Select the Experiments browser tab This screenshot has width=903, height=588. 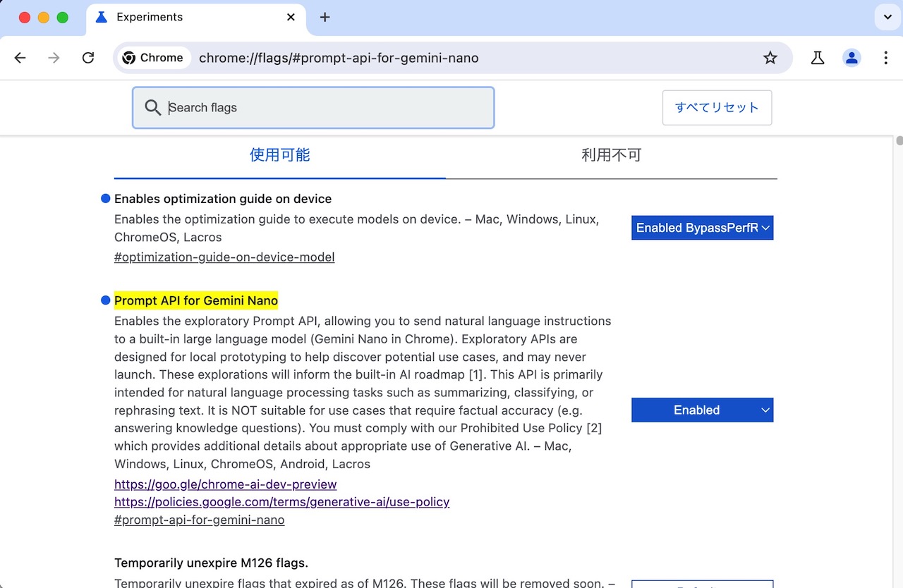coord(195,17)
